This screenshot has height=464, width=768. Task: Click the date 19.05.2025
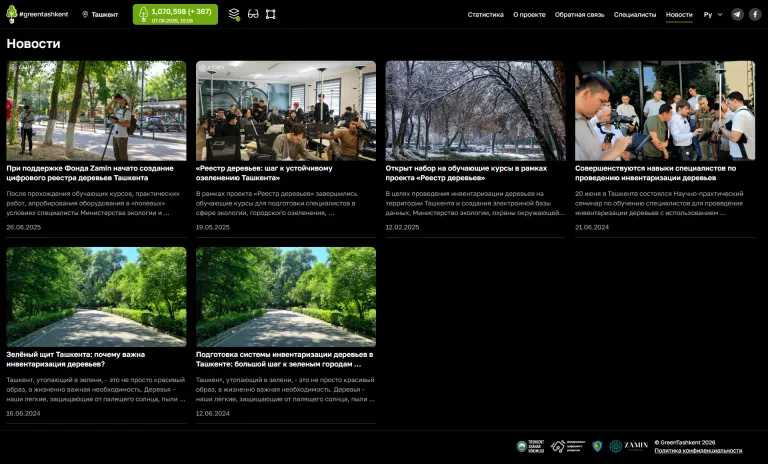[213, 227]
